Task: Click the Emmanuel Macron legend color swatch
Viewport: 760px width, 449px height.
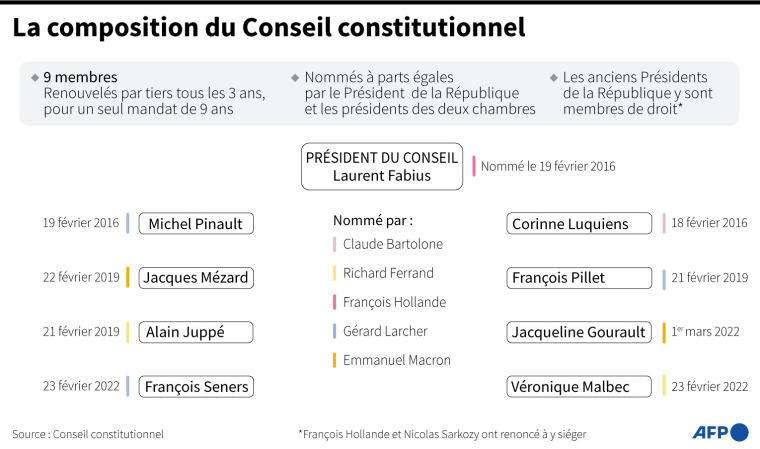Action: (x=334, y=360)
